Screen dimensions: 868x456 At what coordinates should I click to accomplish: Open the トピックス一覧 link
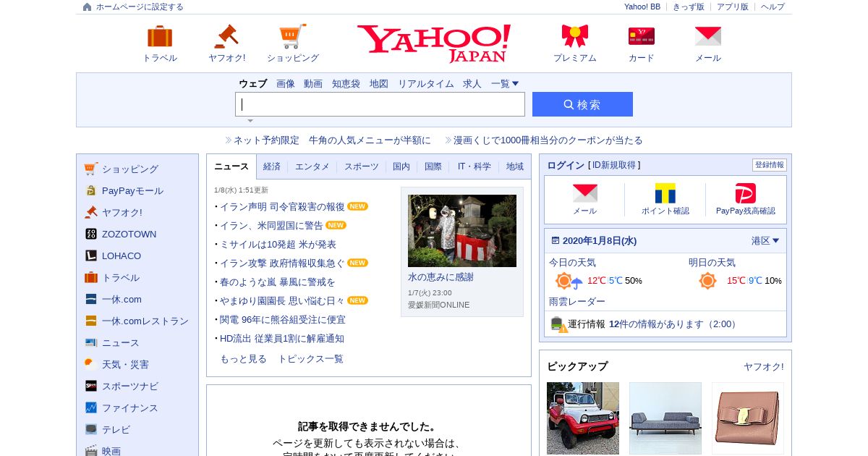point(311,359)
